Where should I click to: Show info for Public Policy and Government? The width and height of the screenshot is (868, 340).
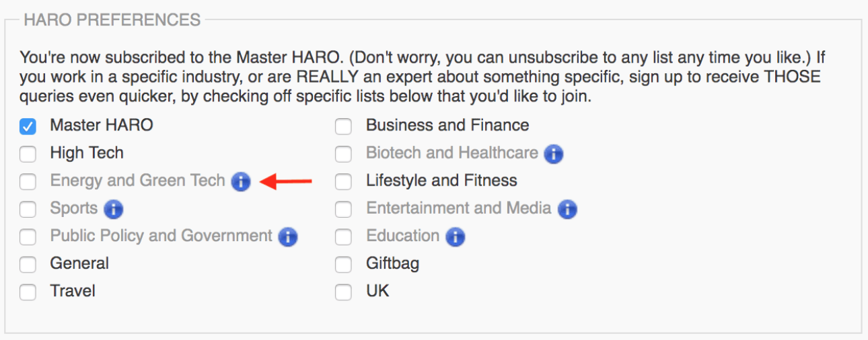point(288,237)
